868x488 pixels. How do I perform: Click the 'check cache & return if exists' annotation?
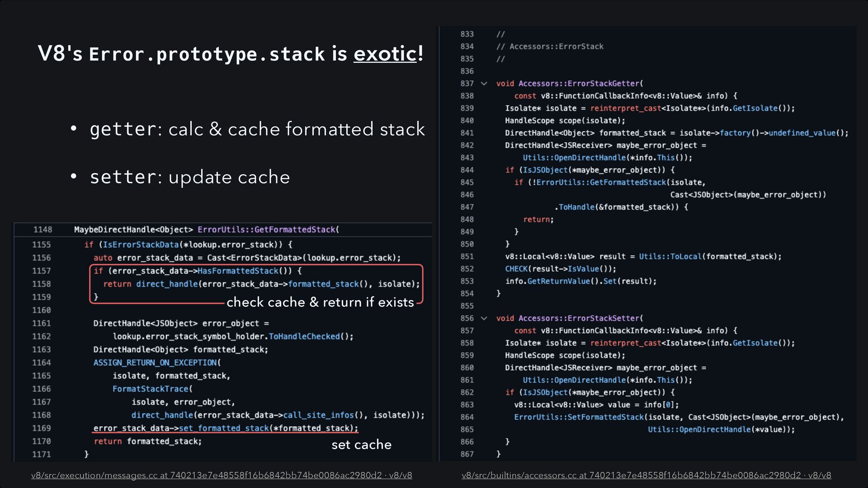320,302
